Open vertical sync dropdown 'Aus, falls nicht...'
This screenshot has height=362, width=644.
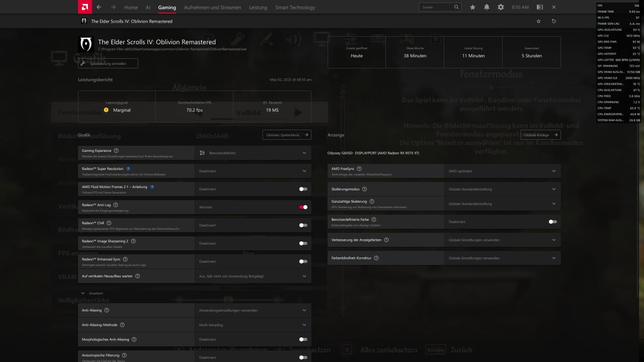pos(253,276)
